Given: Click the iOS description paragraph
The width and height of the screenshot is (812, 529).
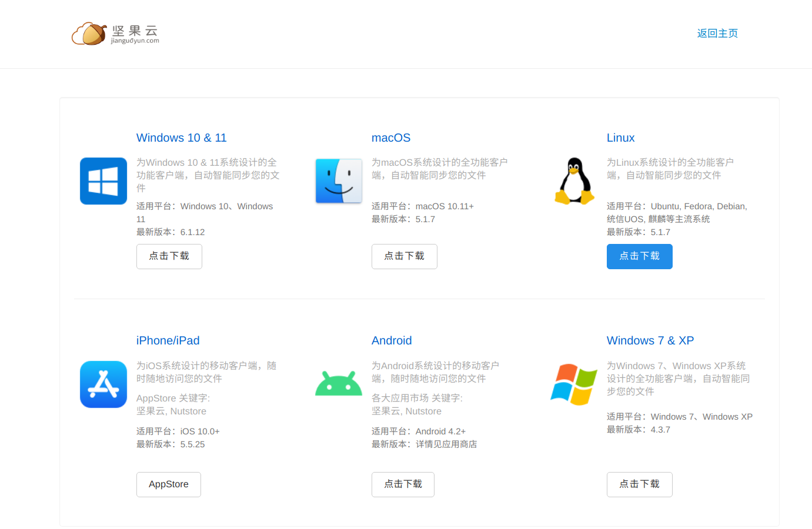Looking at the screenshot, I should (206, 372).
